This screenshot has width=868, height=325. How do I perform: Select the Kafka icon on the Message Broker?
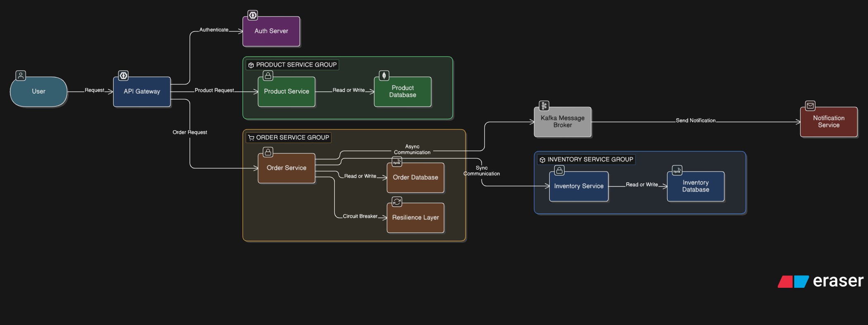544,106
